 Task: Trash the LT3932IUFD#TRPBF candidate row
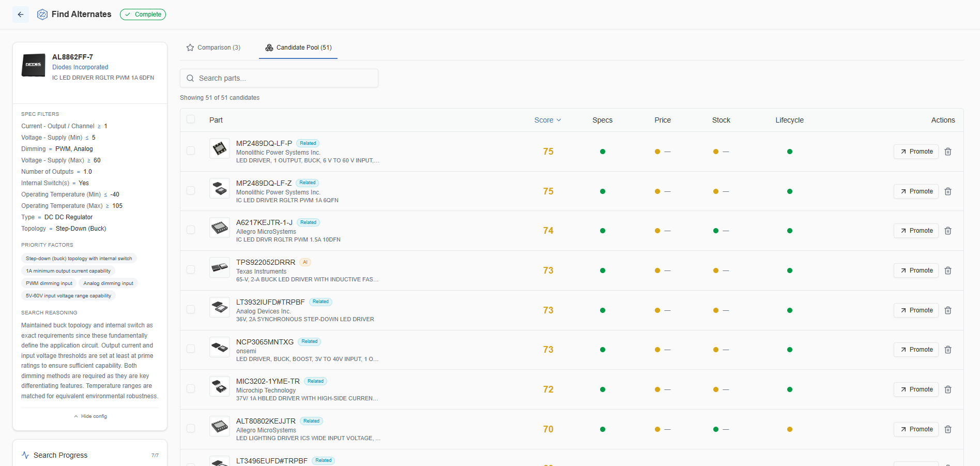(x=948, y=310)
